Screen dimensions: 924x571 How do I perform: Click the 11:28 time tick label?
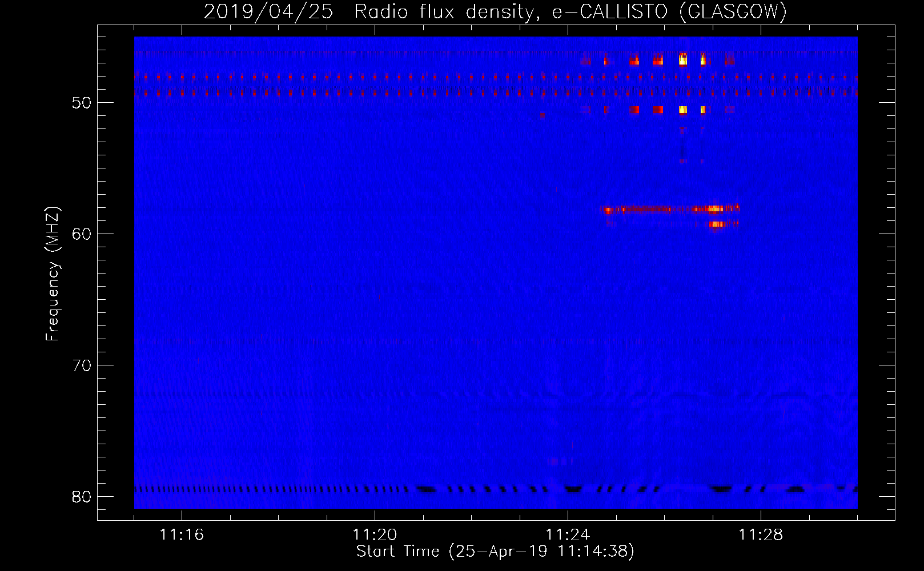coord(761,534)
